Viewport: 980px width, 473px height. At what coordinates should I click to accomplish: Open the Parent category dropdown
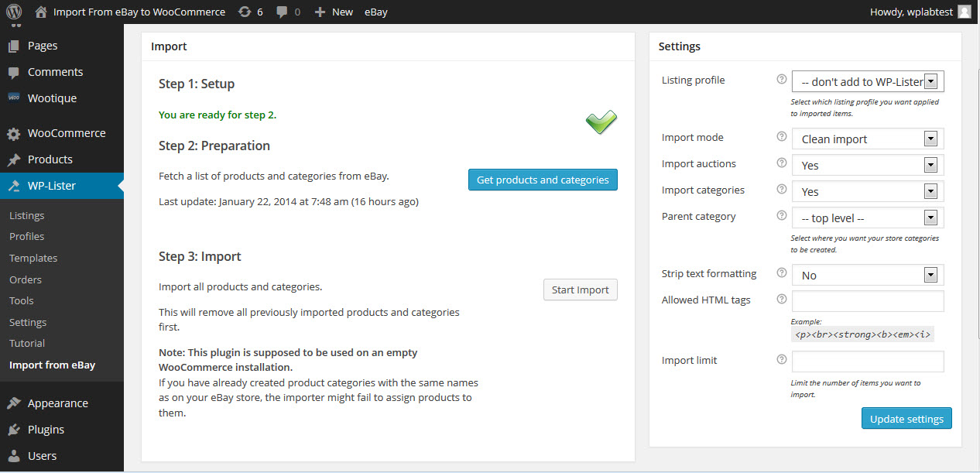[868, 218]
